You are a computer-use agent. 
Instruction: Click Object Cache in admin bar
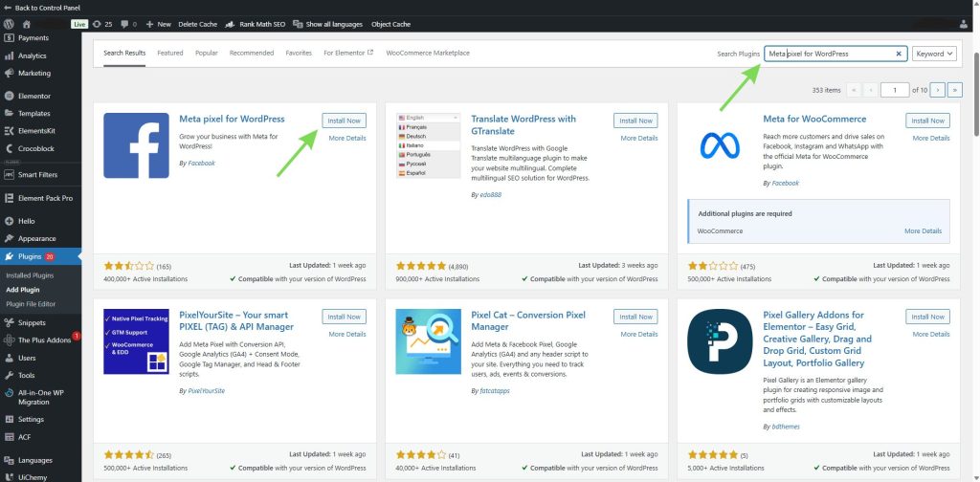(390, 24)
